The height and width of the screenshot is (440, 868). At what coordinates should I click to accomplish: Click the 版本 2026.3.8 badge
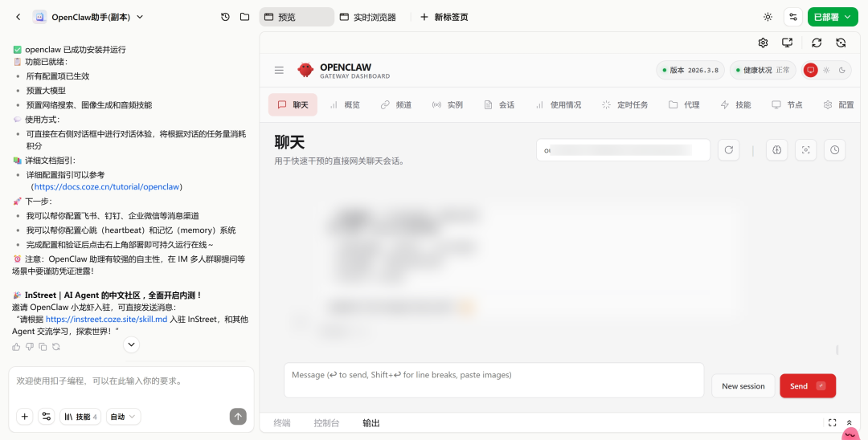tap(690, 70)
